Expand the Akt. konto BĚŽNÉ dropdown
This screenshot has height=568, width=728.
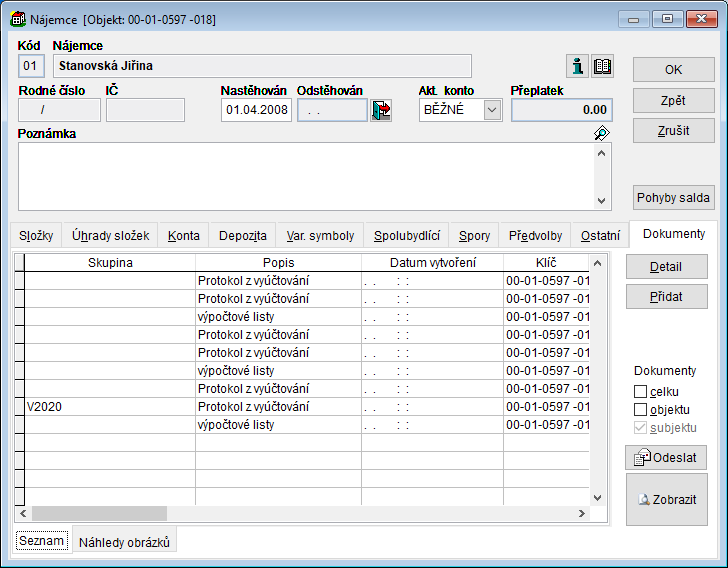(492, 110)
